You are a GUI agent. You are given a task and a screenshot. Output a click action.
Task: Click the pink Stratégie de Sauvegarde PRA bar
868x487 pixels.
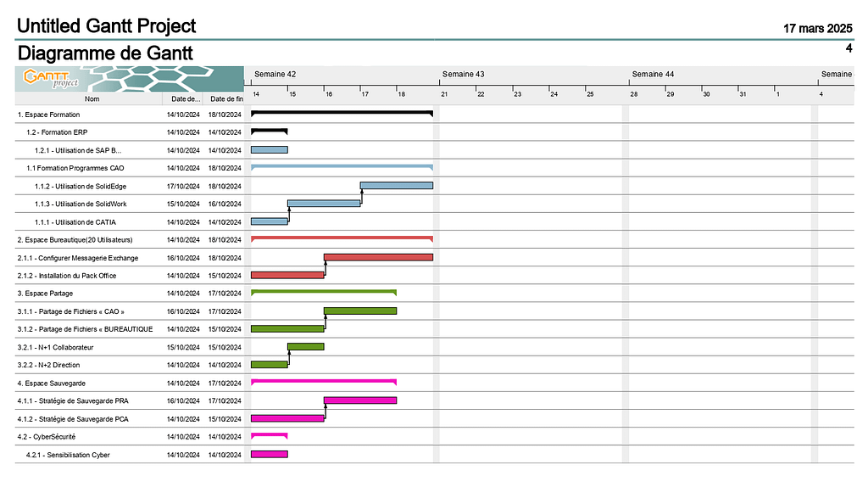(360, 400)
